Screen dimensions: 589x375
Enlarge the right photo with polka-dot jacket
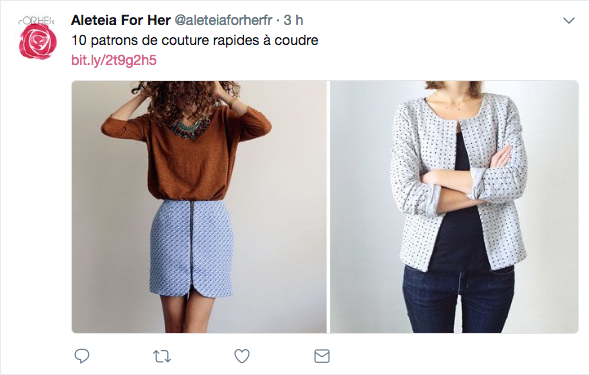click(454, 207)
